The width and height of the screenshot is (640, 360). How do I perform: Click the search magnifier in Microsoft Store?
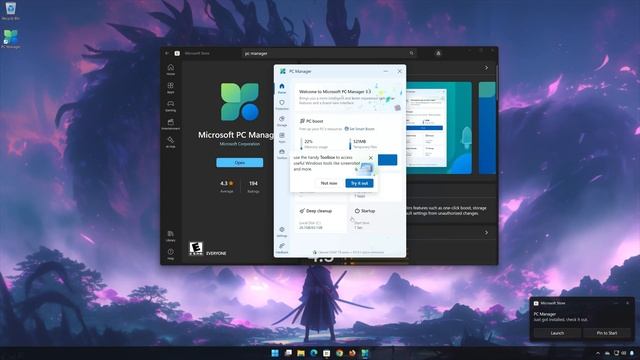(411, 53)
